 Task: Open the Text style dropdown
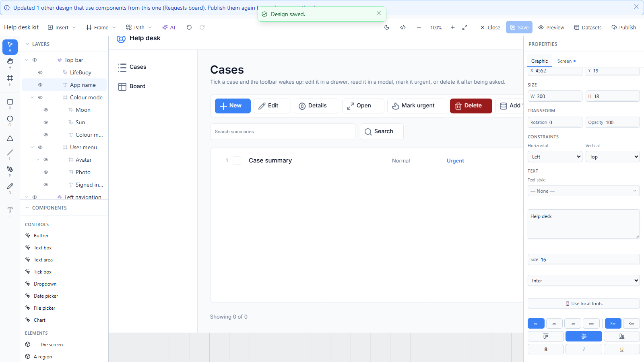point(584,191)
